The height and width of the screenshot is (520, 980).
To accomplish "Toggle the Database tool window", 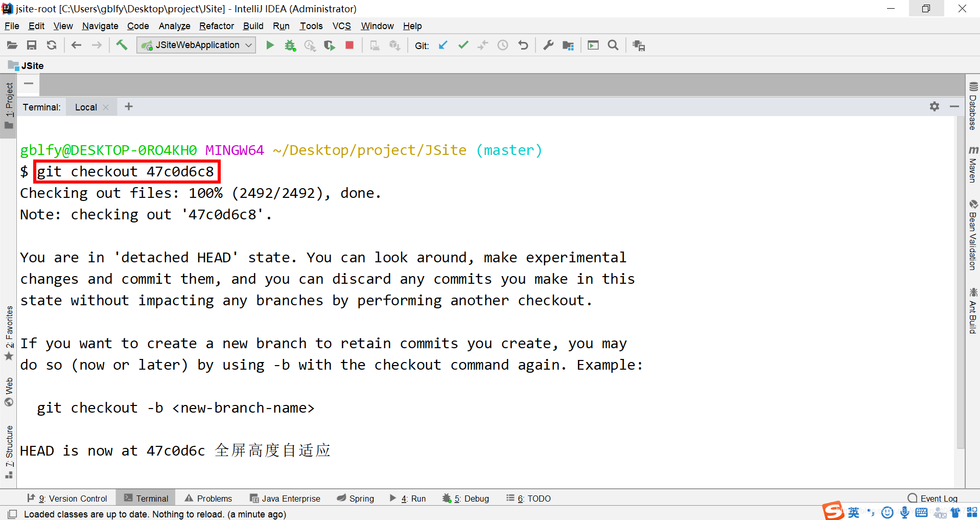I will pyautogui.click(x=973, y=106).
